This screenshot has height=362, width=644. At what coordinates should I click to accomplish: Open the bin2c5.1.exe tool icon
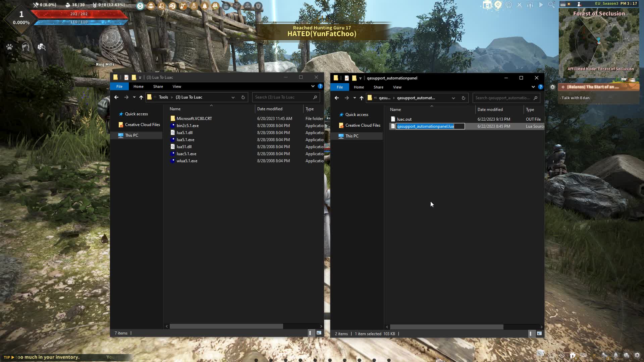pos(173,126)
